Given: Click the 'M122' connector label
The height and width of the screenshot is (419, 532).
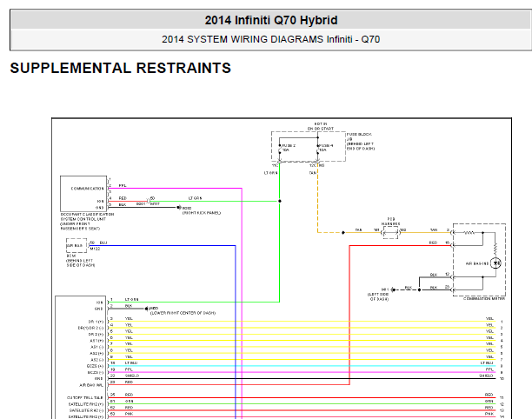Looking at the screenshot, I should [x=95, y=249].
